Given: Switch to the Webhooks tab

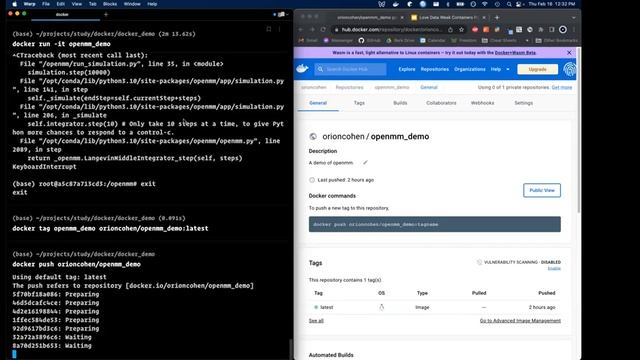Looking at the screenshot, I should (482, 103).
